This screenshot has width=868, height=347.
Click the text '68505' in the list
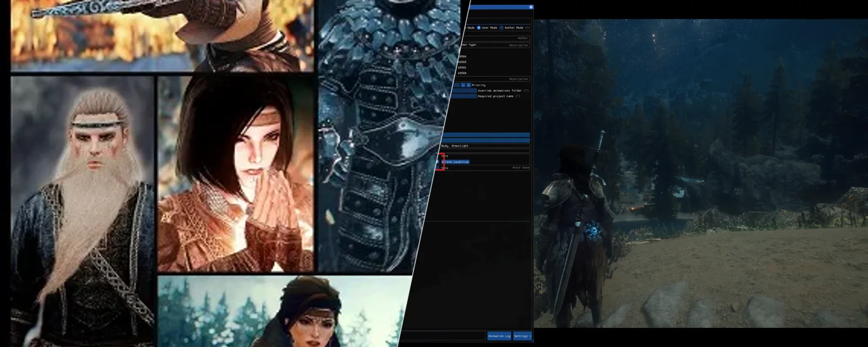462,62
